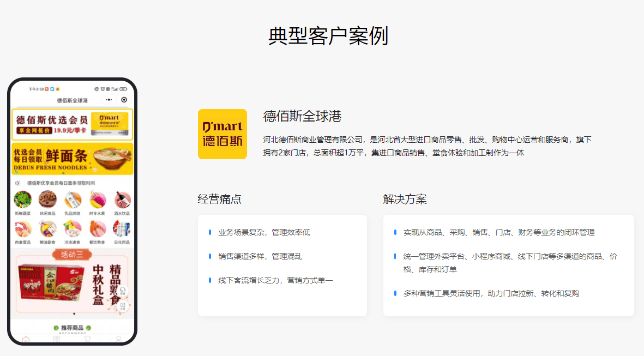Viewport: 644px width, 356px height.
Task: Click the carousel dot under the promotion banner
Action: (x=74, y=313)
